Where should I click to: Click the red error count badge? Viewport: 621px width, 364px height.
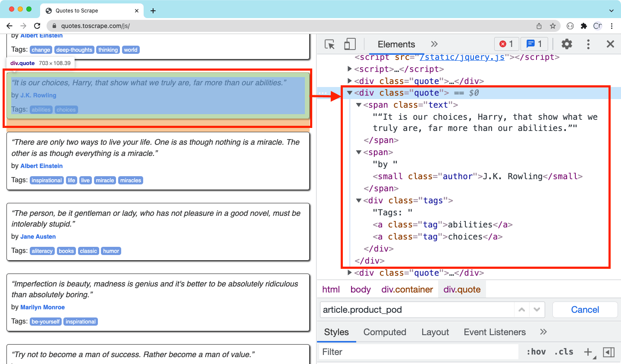tap(506, 44)
